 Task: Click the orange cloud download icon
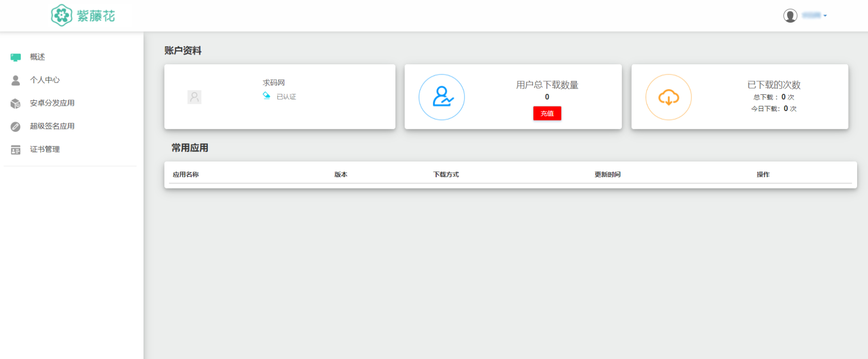(669, 97)
